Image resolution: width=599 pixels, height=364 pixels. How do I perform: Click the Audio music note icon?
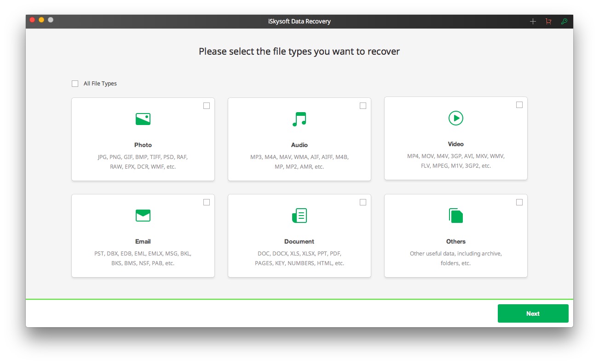tap(299, 119)
